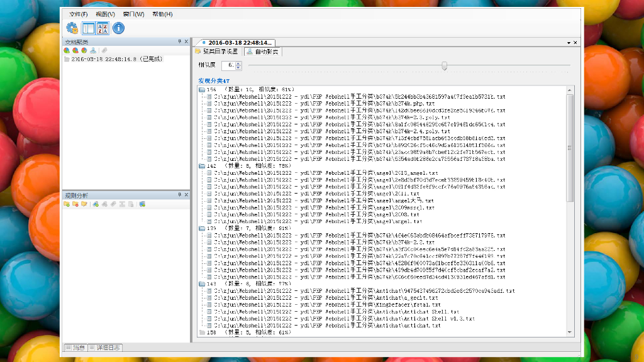Open the 文件(F) menu

78,14
